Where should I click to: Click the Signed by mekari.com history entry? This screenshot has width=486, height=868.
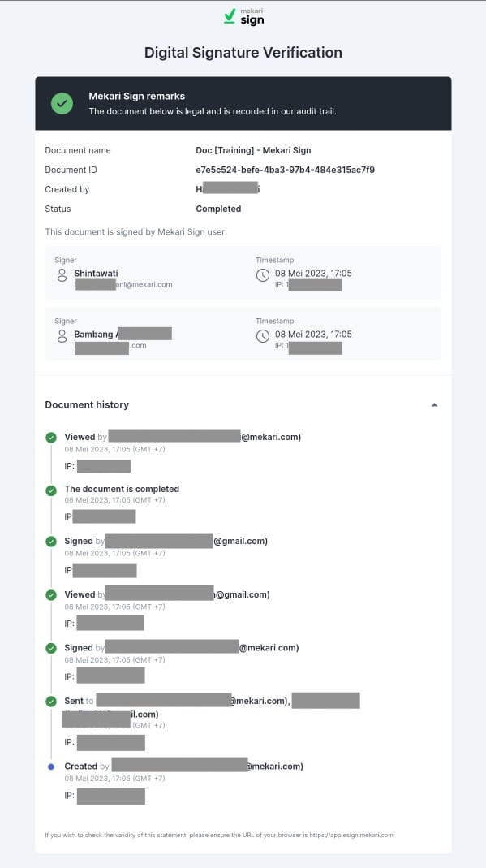point(182,648)
